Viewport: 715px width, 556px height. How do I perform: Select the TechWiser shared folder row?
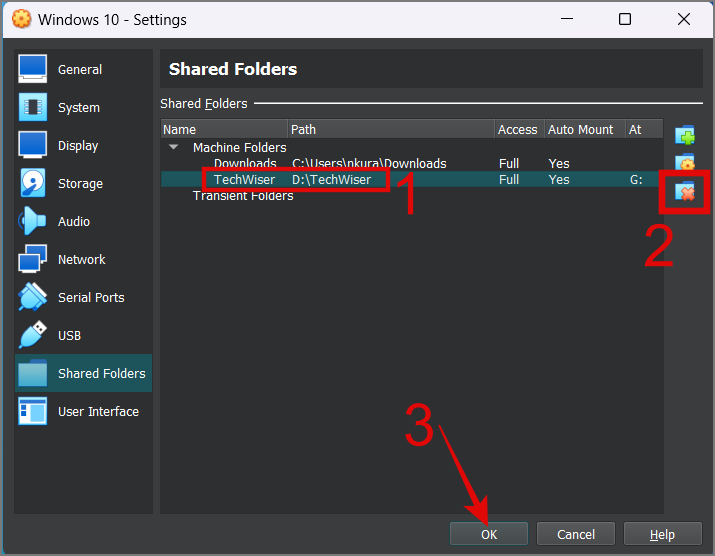[412, 179]
